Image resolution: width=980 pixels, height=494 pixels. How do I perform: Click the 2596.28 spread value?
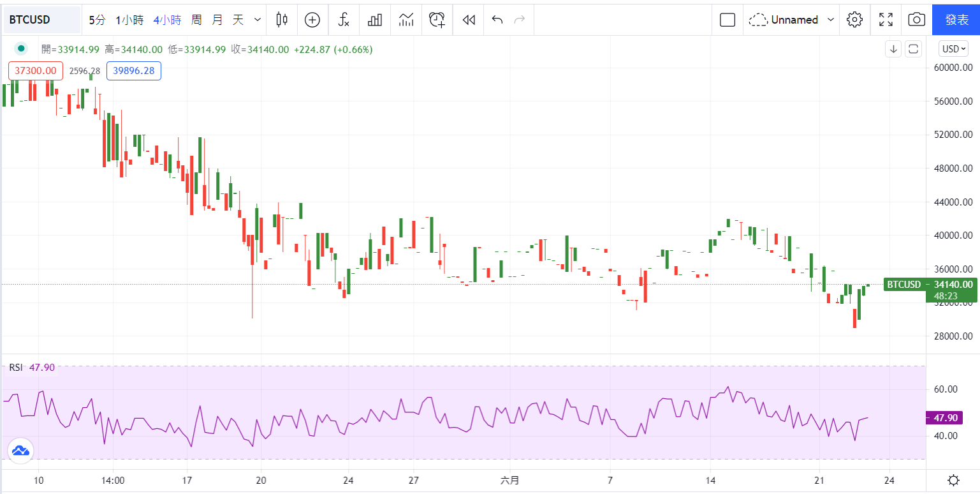click(85, 71)
